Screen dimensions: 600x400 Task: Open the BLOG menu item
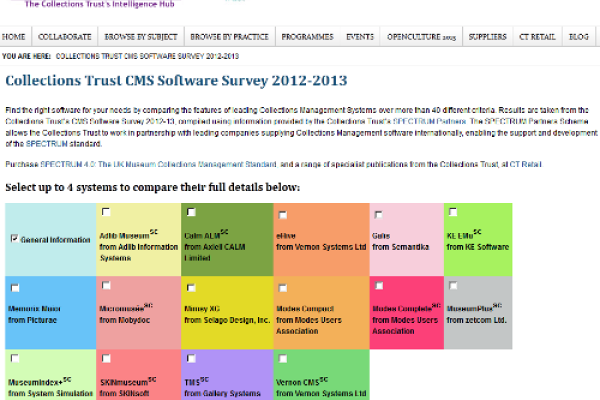click(x=579, y=37)
